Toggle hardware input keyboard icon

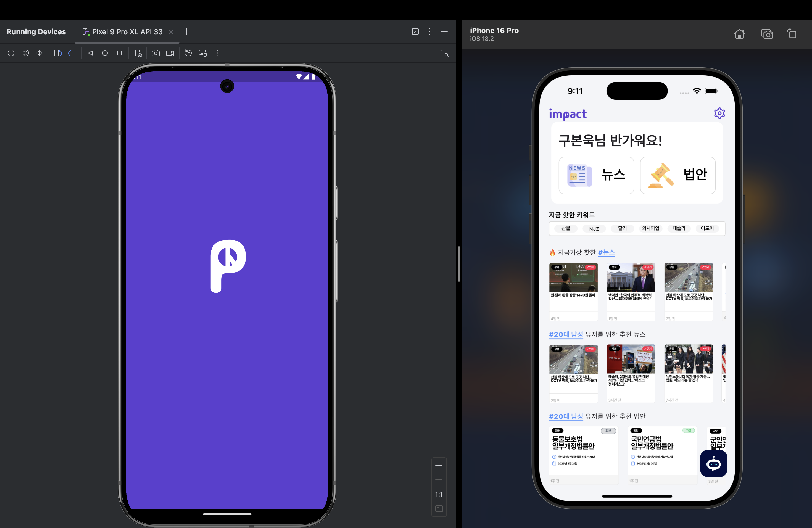click(x=203, y=53)
